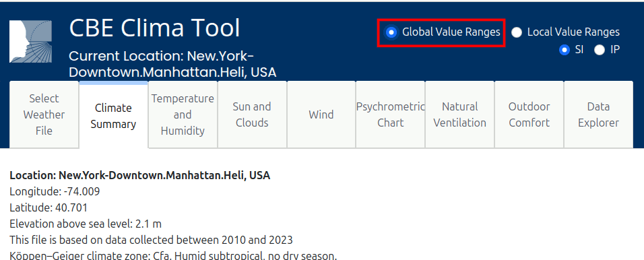
Task: Click the CBE Clima Tool logo icon
Action: click(x=31, y=42)
